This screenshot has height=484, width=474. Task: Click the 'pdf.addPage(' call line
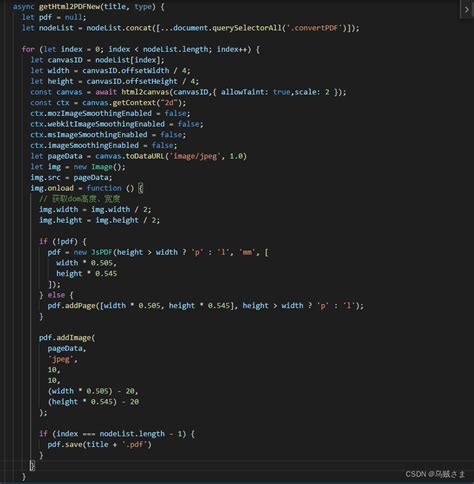tap(206, 306)
